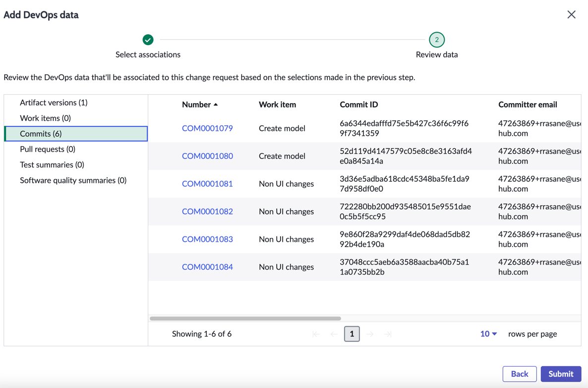Image resolution: width=588 pixels, height=388 pixels.
Task: Click commit ID starting 3d36e5adba618cdc
Action: coord(404,184)
